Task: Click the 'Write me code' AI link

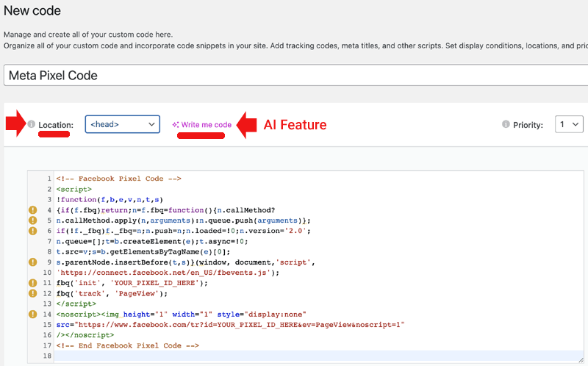Action: [202, 125]
